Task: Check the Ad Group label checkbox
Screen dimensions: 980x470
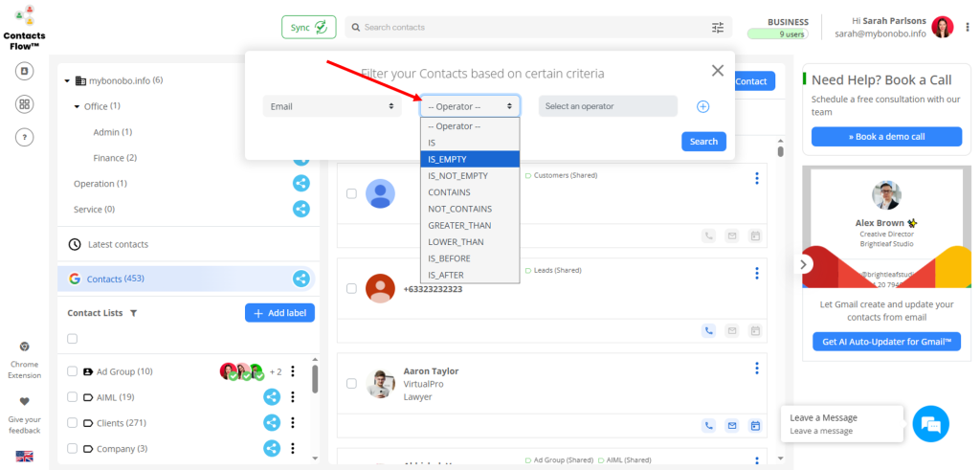Action: (x=72, y=371)
